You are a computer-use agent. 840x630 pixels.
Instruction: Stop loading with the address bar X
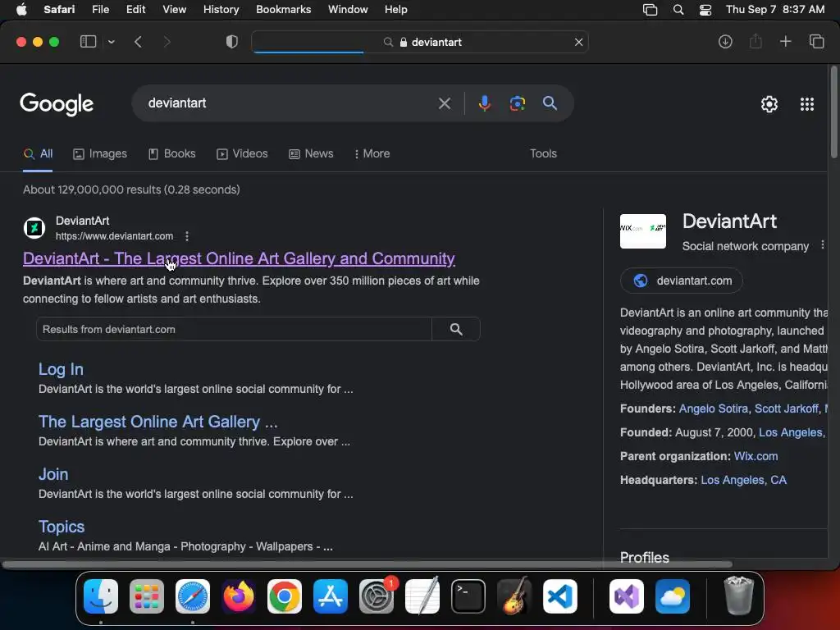click(578, 42)
